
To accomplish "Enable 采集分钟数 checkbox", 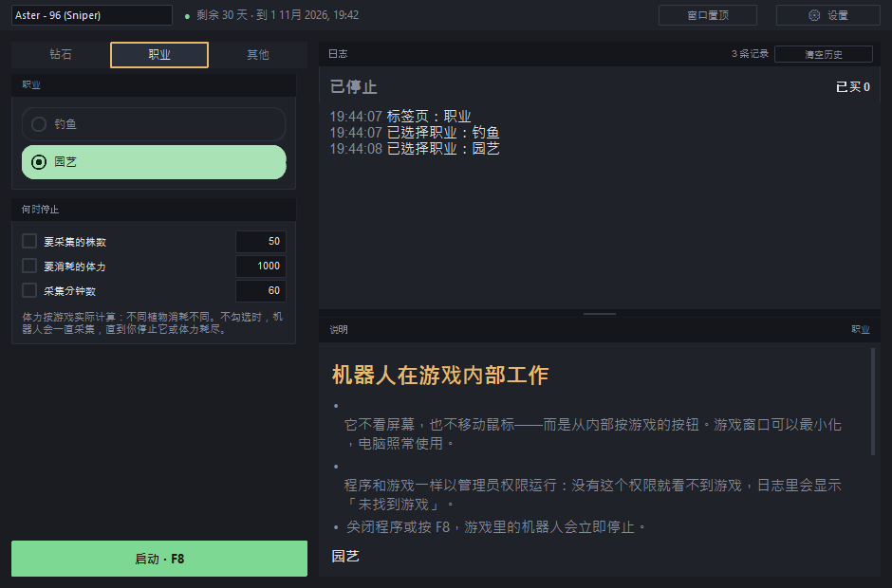I will (29, 290).
